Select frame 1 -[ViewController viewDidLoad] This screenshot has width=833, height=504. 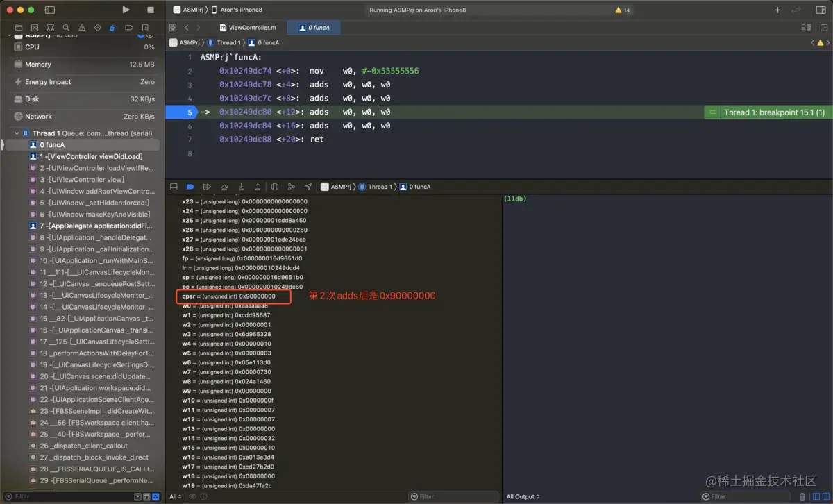click(x=82, y=156)
